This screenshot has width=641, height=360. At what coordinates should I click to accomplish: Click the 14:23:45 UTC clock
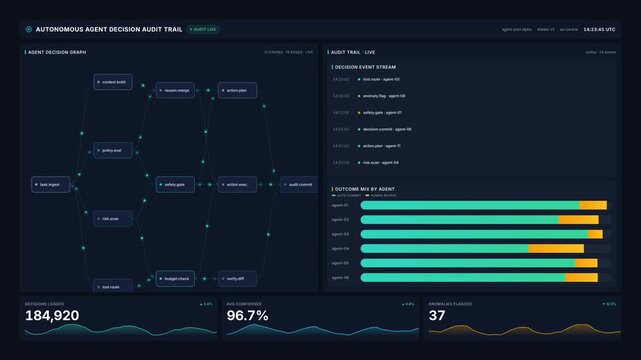coord(599,29)
